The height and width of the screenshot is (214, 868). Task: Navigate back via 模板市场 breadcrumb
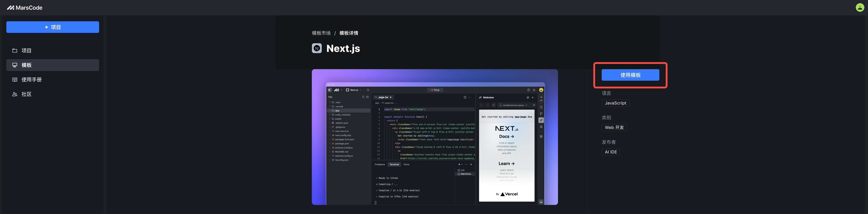click(x=321, y=33)
